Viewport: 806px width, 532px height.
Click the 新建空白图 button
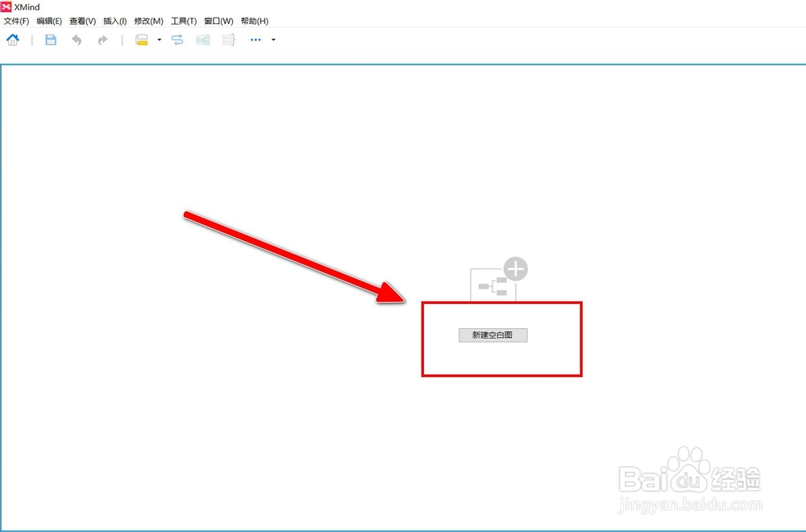493,335
